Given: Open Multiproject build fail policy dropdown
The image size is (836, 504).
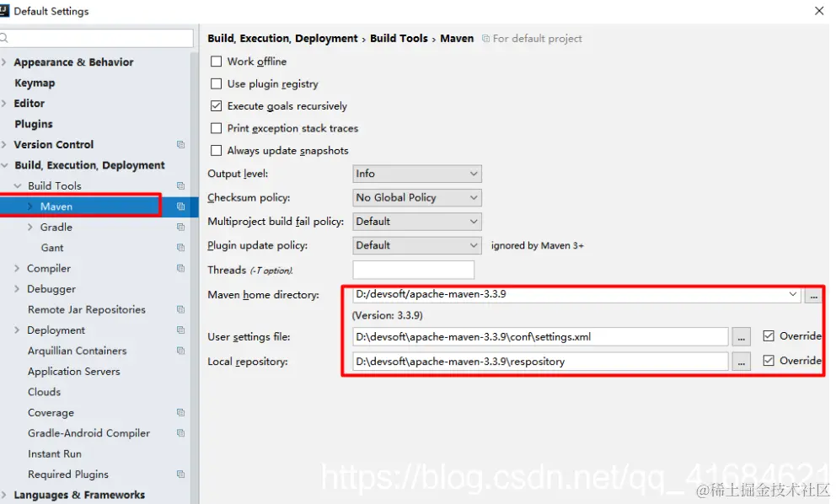Looking at the screenshot, I should pos(417,222).
